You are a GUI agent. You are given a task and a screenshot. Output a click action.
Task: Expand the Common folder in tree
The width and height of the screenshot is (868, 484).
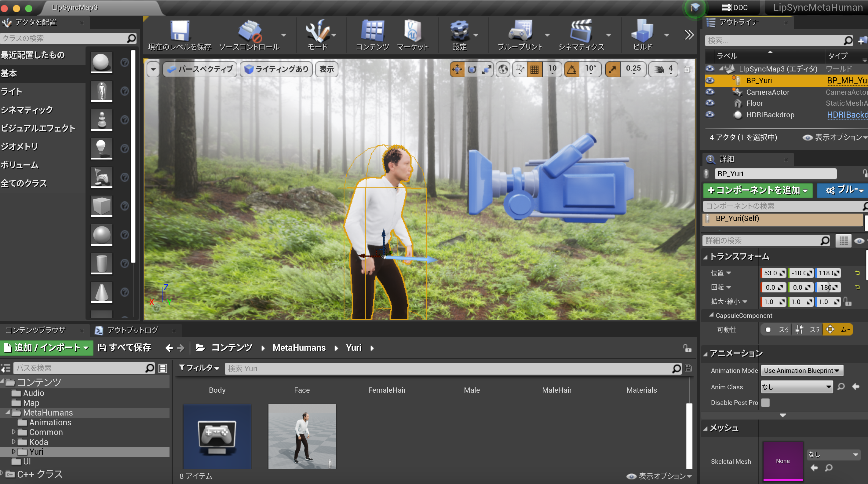pyautogui.click(x=13, y=432)
